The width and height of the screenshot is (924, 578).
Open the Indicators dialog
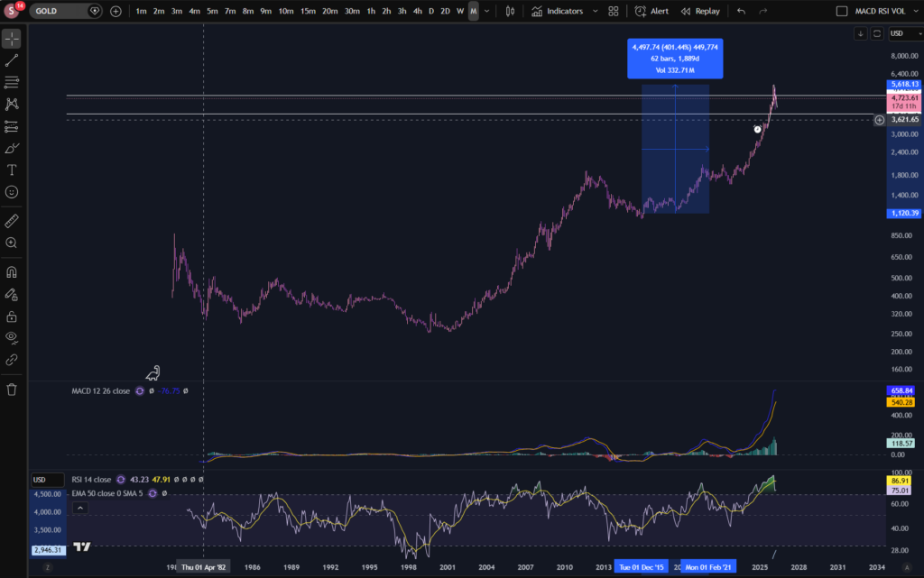click(557, 11)
